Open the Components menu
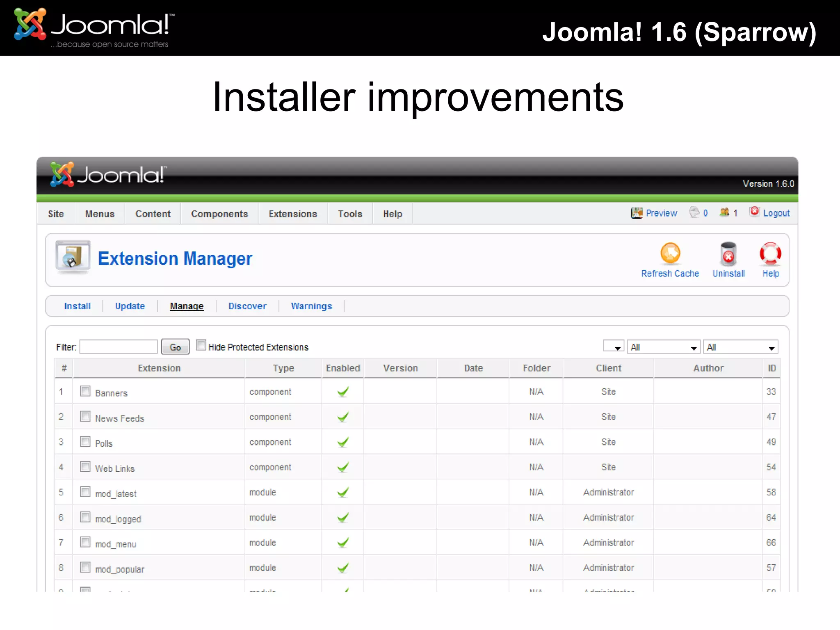 (219, 214)
